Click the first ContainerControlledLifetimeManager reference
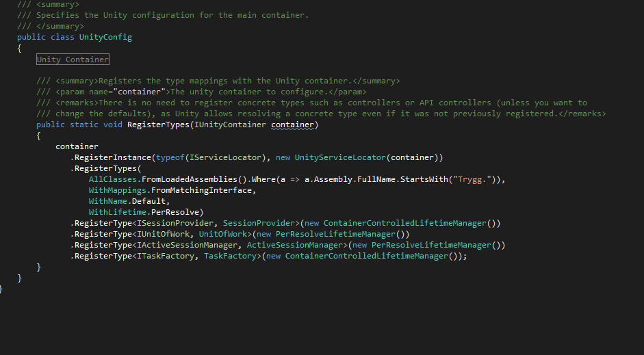The image size is (644, 355). click(405, 223)
